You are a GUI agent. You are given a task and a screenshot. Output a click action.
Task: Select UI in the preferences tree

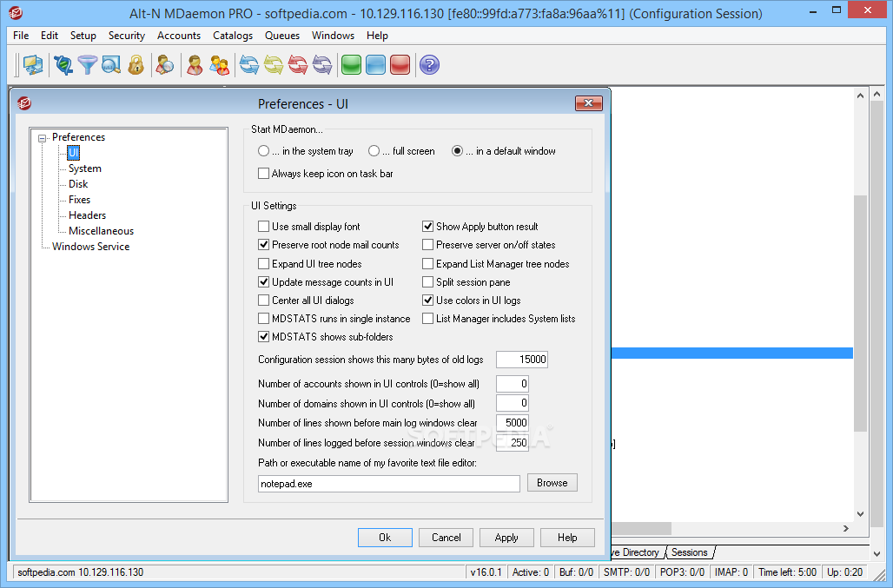(74, 153)
